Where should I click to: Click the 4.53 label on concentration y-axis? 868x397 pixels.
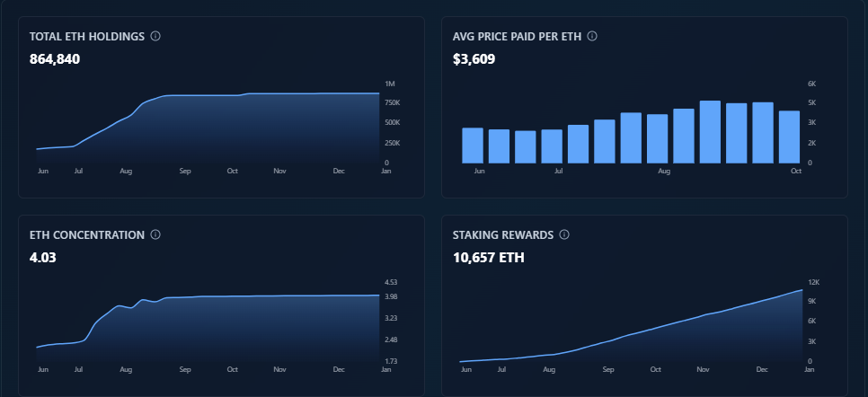tap(391, 282)
